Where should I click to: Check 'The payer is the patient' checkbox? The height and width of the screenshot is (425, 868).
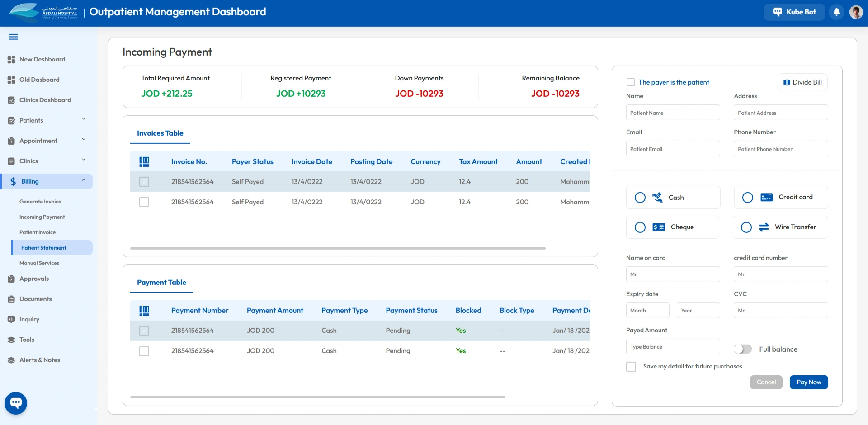tap(631, 82)
